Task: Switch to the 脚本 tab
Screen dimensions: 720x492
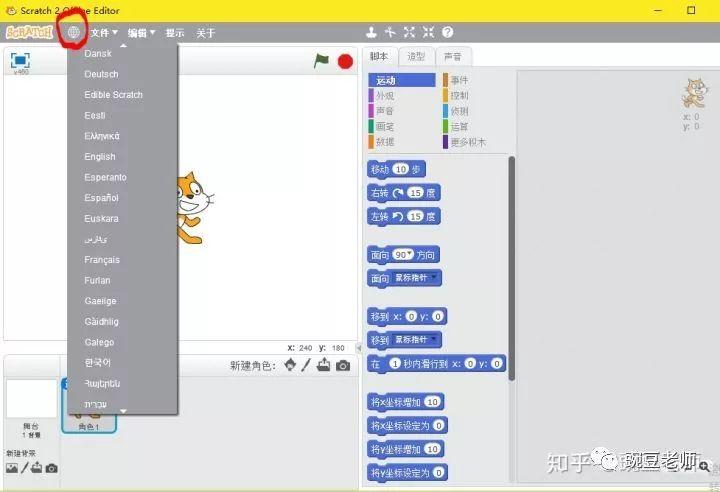Action: (x=379, y=57)
